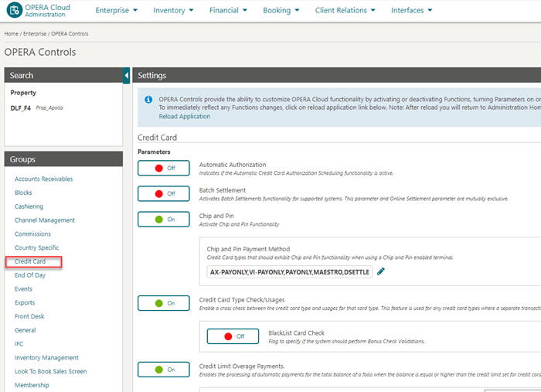Screen dimensions: 541x392
Task: Go to Home in breadcrumb
Action: tap(11, 33)
